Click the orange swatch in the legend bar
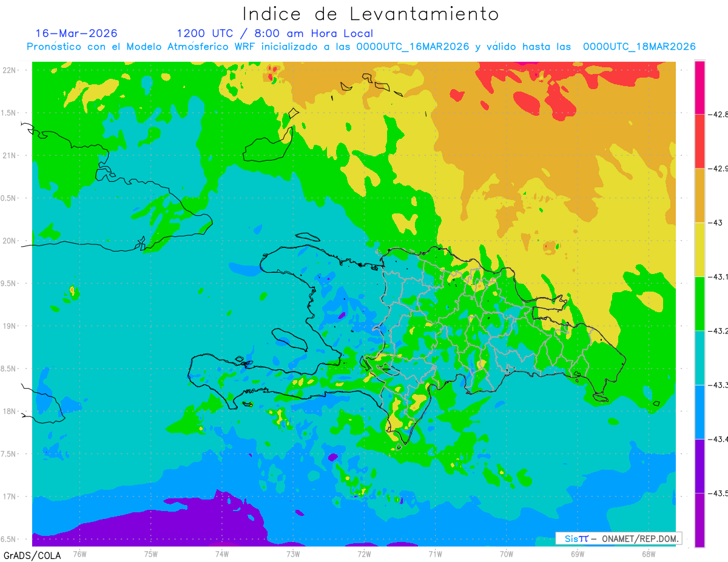 point(699,195)
